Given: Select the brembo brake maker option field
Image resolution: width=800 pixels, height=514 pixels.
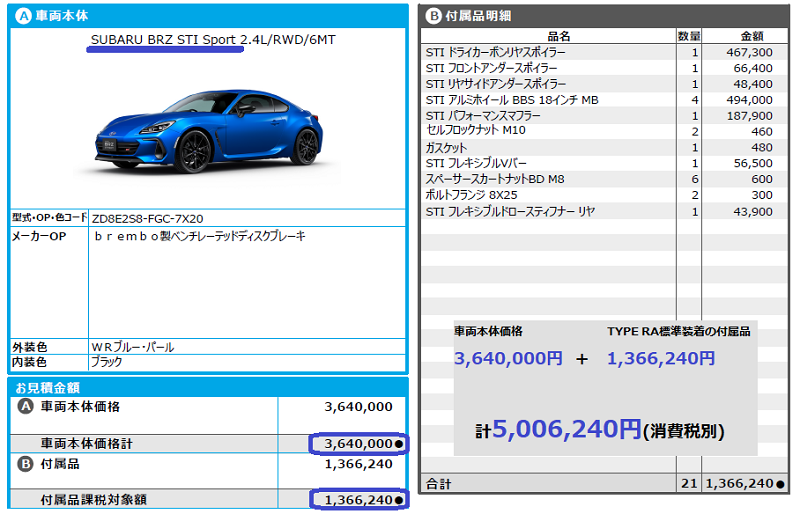Looking at the screenshot, I should point(198,236).
